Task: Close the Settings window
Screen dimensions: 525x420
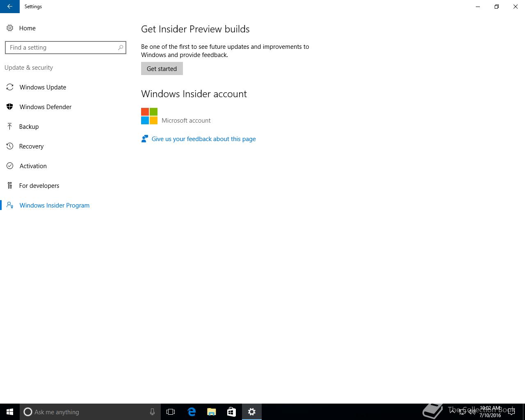Action: point(516,7)
